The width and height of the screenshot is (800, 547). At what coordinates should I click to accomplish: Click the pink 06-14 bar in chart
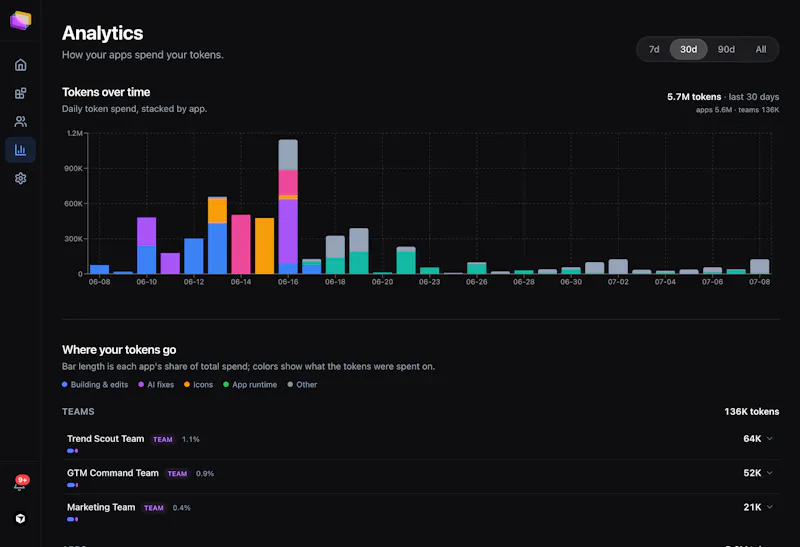coord(241,244)
